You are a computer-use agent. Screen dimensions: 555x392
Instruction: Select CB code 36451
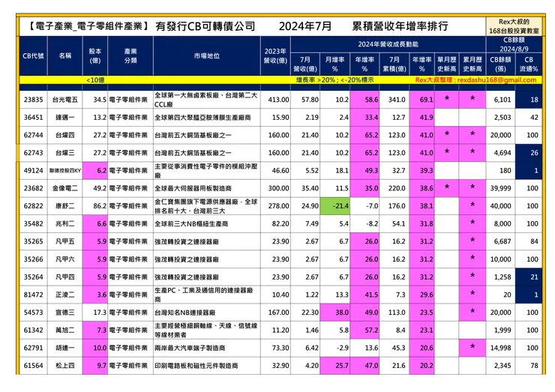(x=33, y=118)
